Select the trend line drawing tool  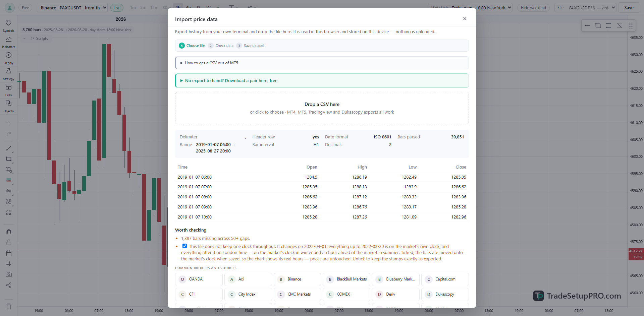tap(9, 148)
